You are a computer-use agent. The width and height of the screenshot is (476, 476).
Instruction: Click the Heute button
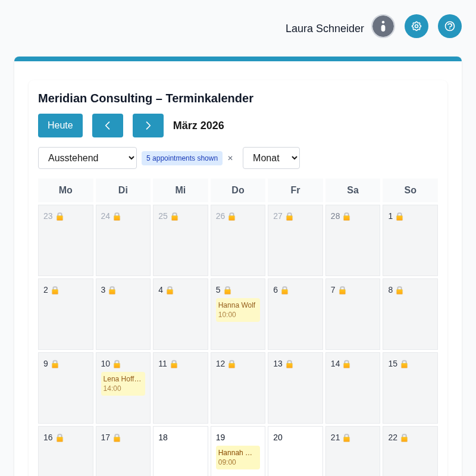[60, 126]
